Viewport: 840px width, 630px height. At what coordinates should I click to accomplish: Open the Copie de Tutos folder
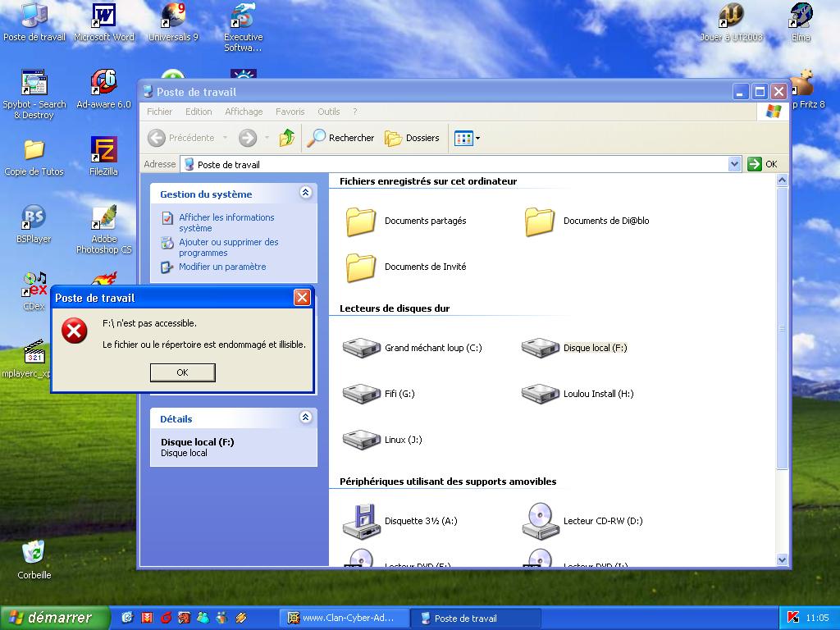coord(34,157)
